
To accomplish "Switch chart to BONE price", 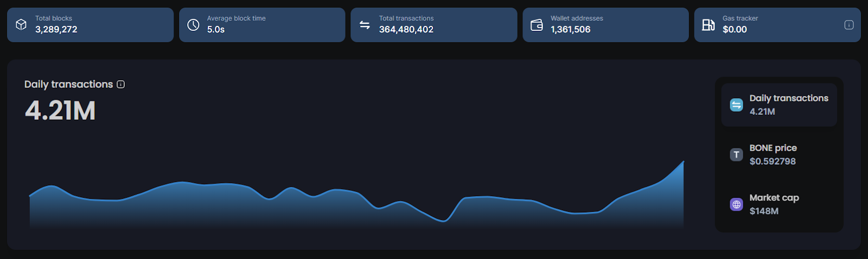I will tap(779, 154).
